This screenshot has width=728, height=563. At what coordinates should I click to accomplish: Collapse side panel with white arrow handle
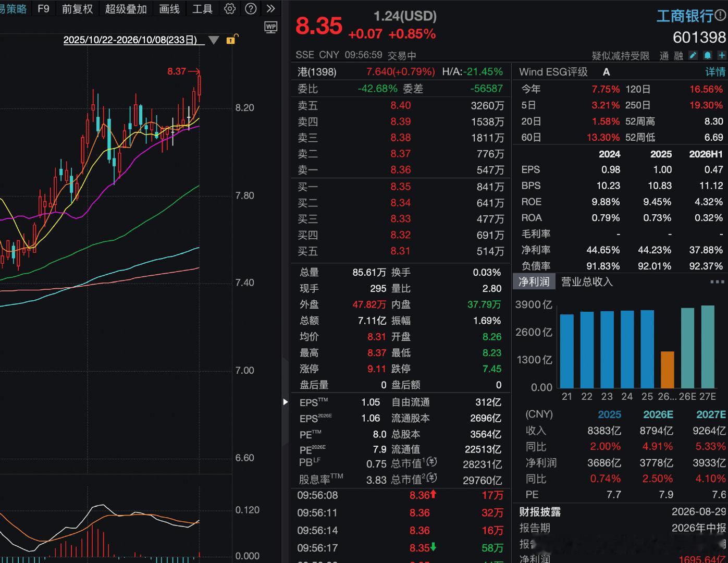285,402
